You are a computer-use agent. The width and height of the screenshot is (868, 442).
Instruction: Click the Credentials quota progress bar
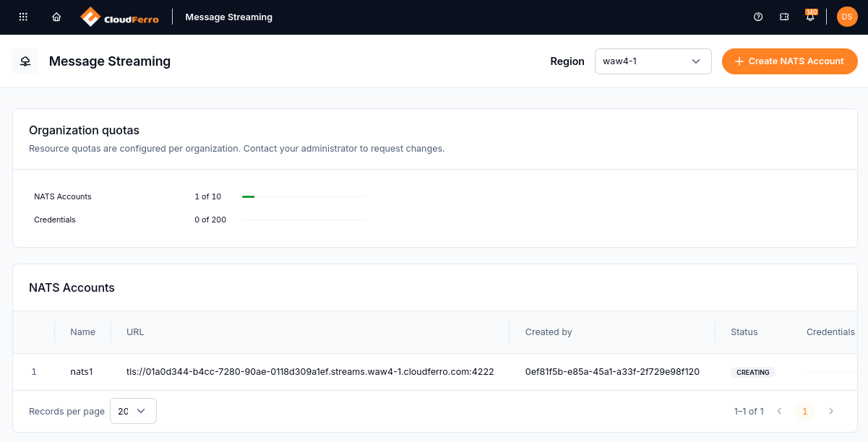pyautogui.click(x=304, y=220)
